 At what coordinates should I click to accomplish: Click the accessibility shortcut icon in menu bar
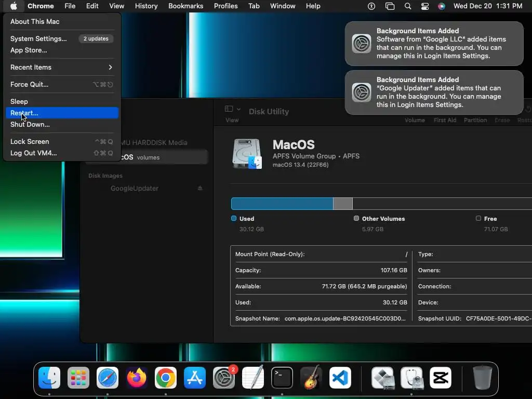coord(371,6)
